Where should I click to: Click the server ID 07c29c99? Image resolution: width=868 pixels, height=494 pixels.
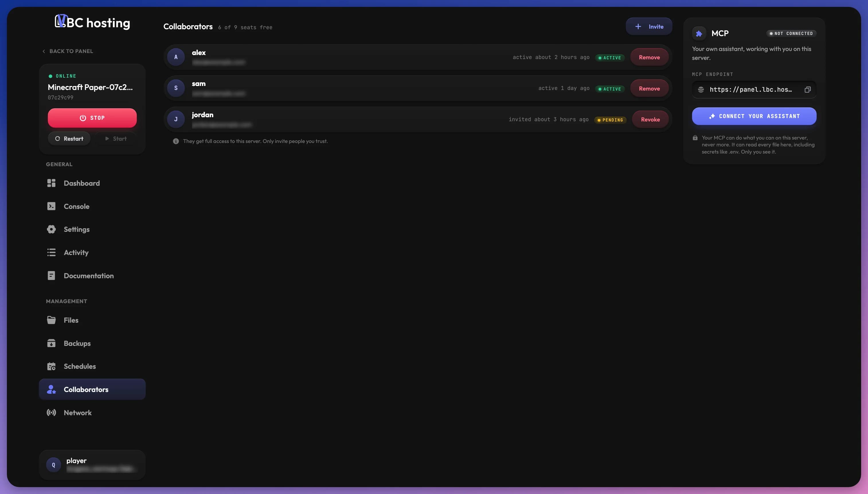(x=60, y=98)
